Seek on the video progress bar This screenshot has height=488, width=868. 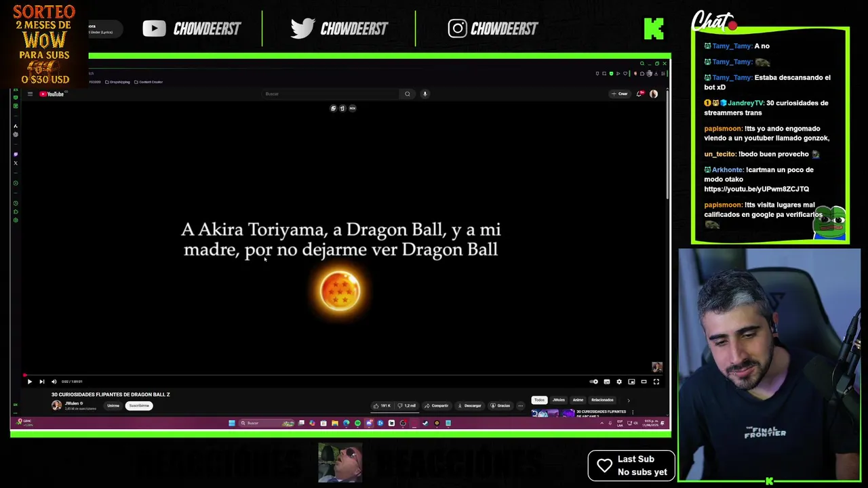click(342, 375)
